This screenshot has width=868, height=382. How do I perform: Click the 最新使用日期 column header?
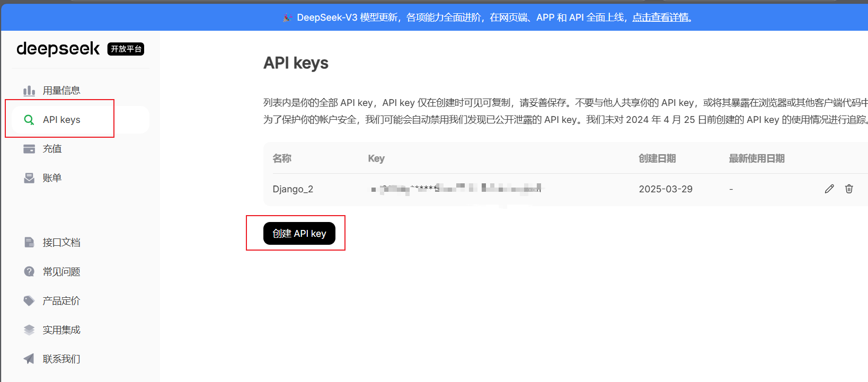[757, 158]
